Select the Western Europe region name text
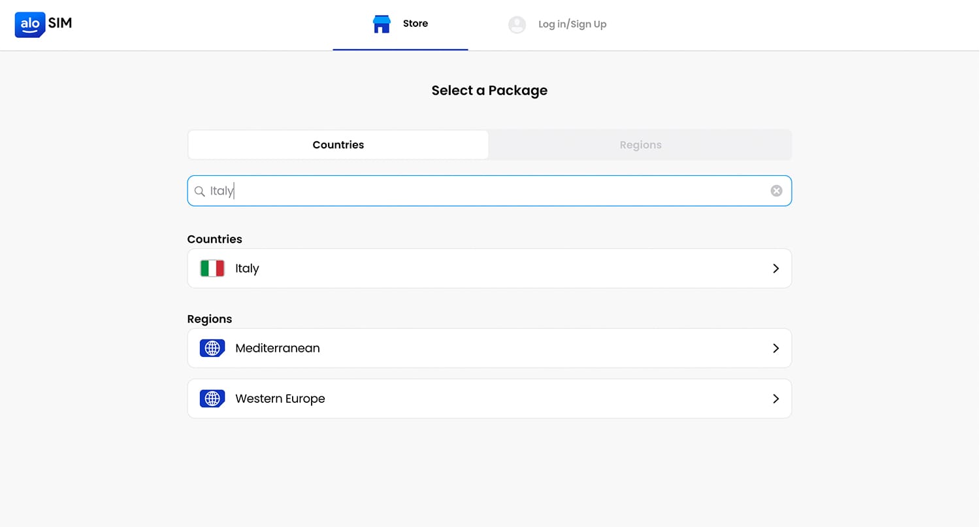 point(280,399)
